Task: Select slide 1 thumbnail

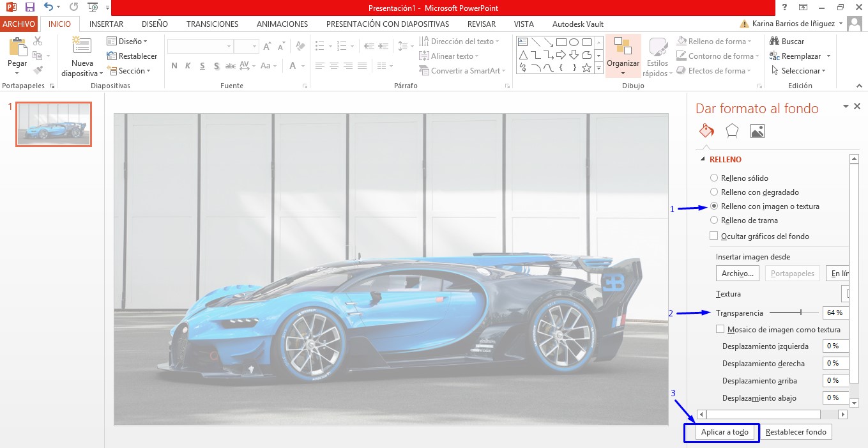Action: coord(54,124)
